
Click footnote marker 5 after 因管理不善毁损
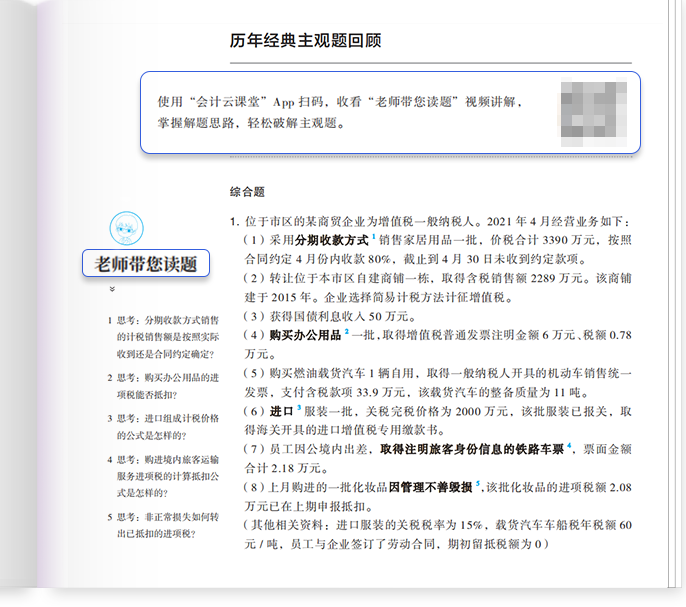pyautogui.click(x=478, y=483)
